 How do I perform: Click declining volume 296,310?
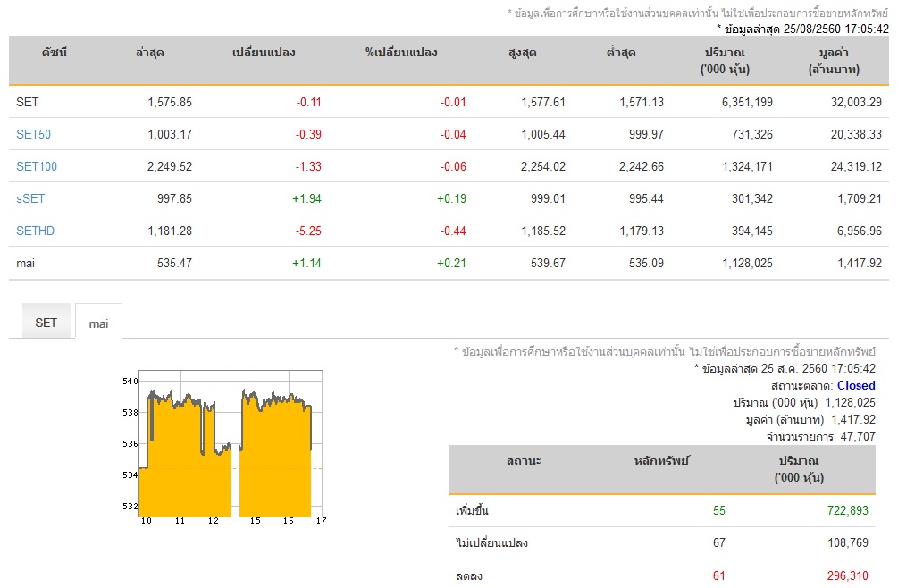pyautogui.click(x=848, y=575)
